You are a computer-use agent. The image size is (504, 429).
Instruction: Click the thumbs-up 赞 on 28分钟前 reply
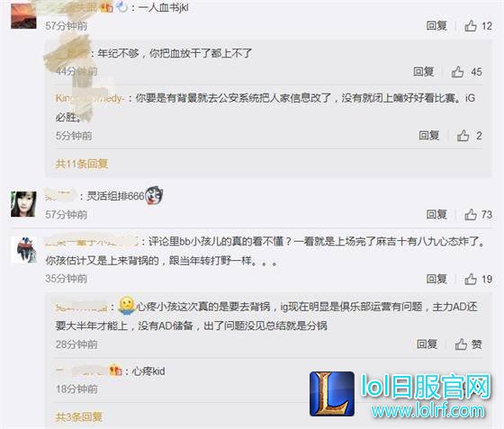click(x=468, y=344)
